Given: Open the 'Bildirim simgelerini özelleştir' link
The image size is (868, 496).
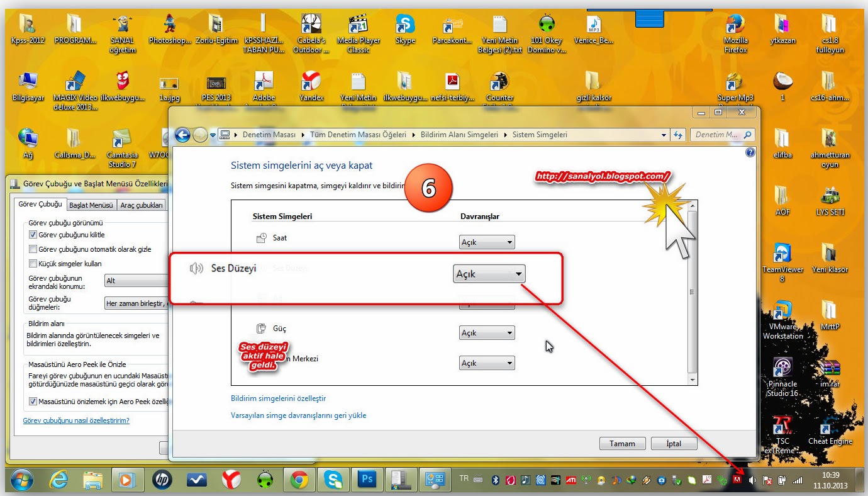Looking at the screenshot, I should [279, 398].
